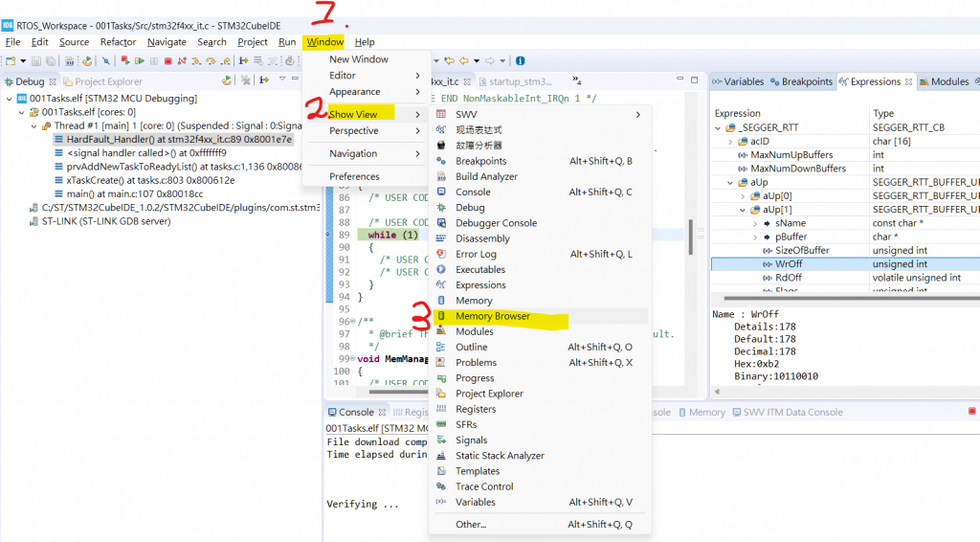Switch to the Modules tab

[x=944, y=82]
